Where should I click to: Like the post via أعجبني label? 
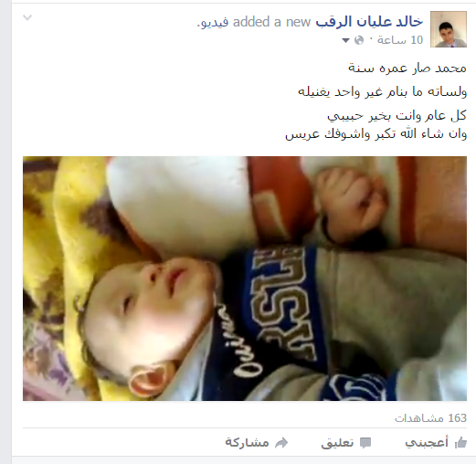click(x=427, y=443)
